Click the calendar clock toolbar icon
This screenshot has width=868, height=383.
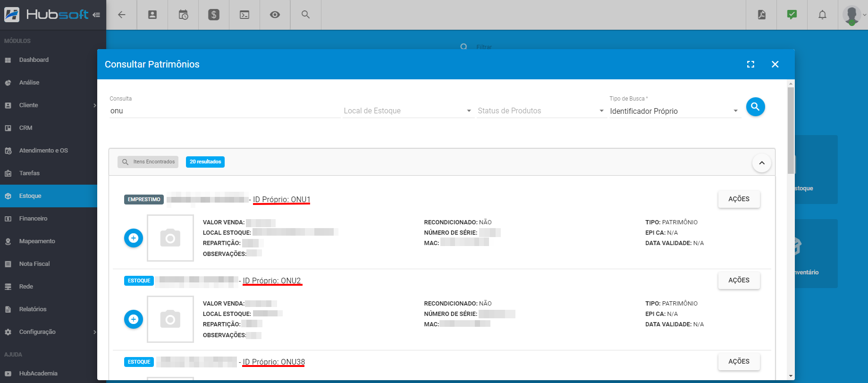coord(183,15)
